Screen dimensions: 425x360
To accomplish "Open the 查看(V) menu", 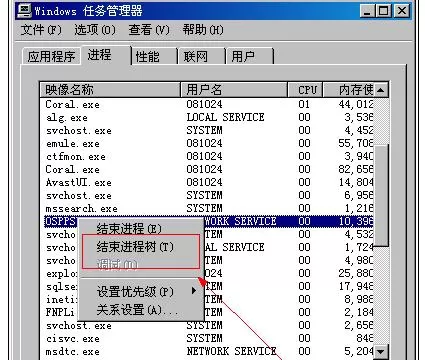I will pyautogui.click(x=149, y=30).
